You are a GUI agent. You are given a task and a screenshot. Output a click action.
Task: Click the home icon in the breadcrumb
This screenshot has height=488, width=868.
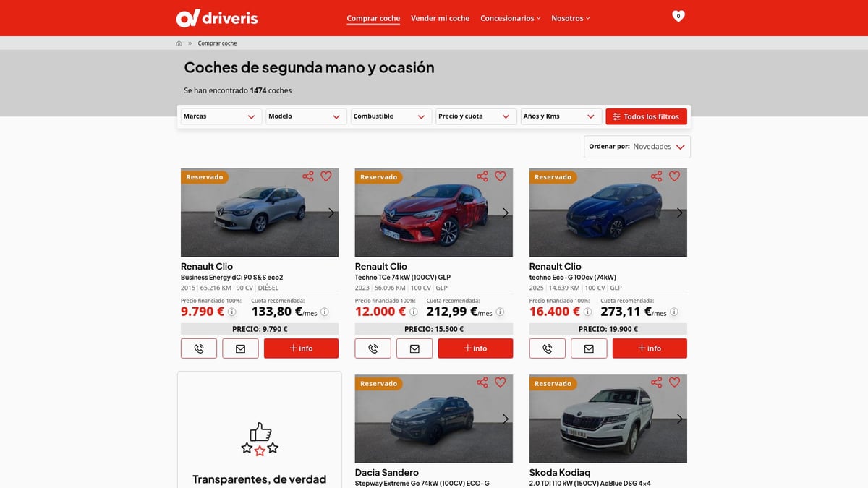pyautogui.click(x=179, y=43)
